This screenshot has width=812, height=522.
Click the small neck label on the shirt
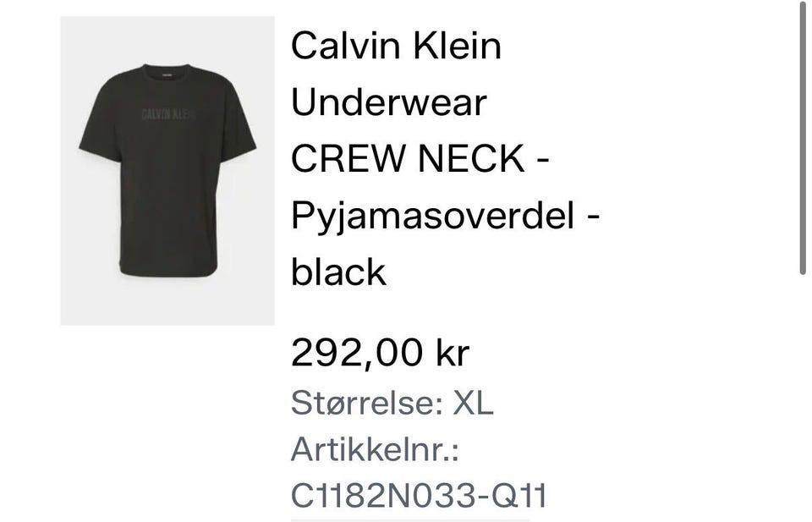pos(167,74)
